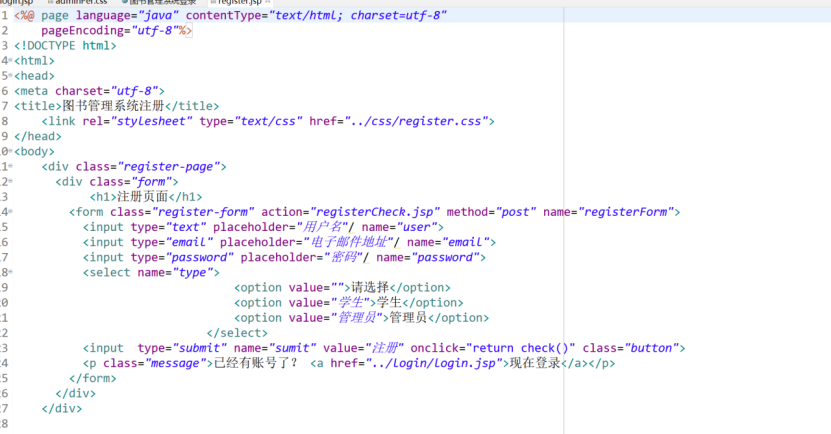Click the "registerCheck.jsp" action value
This screenshot has width=831, height=434.
[375, 212]
